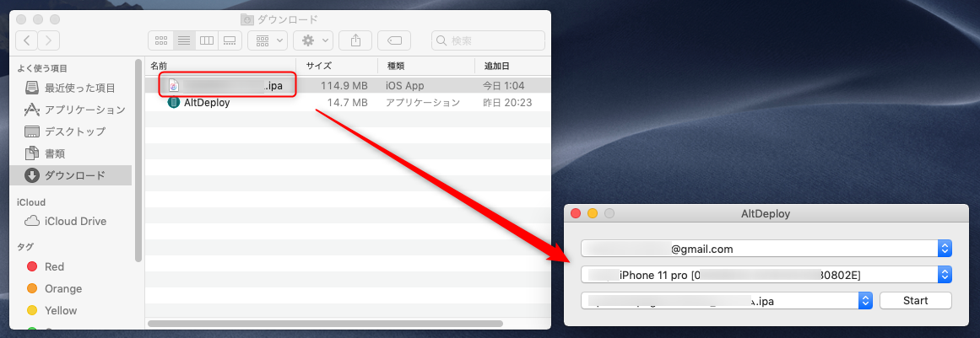Open the gmail.com account dropdown in AltDeploy
980x338 pixels.
point(766,249)
